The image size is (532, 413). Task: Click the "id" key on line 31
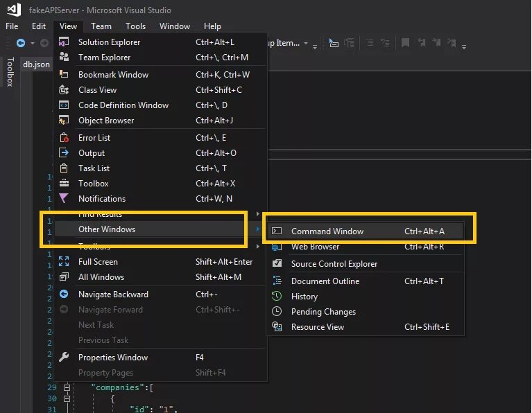click(139, 409)
